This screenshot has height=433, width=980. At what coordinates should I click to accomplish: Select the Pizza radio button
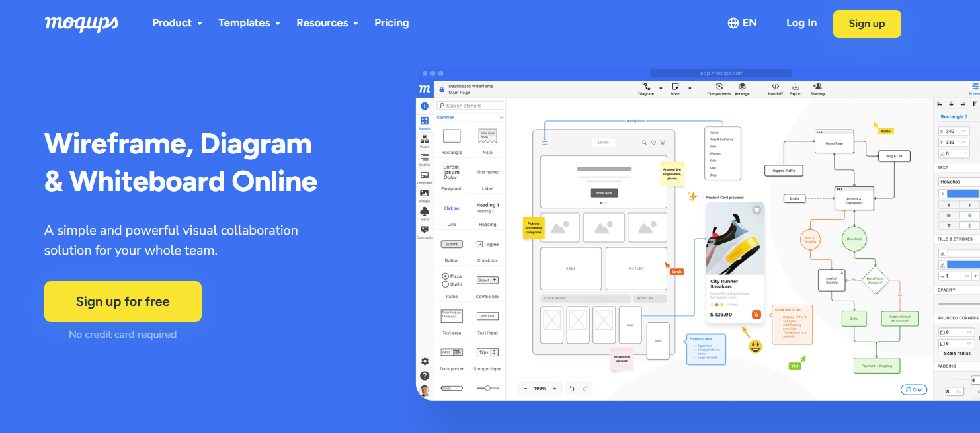[446, 276]
